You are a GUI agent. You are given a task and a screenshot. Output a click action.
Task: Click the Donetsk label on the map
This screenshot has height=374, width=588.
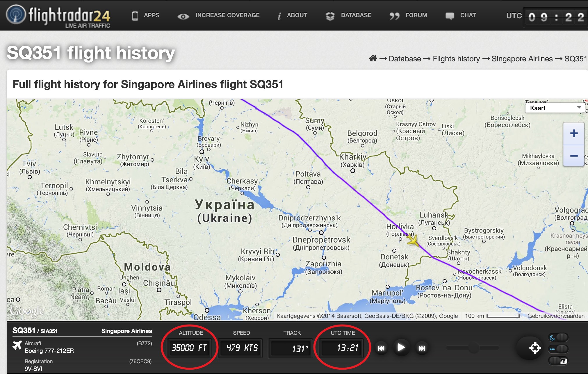click(x=394, y=260)
